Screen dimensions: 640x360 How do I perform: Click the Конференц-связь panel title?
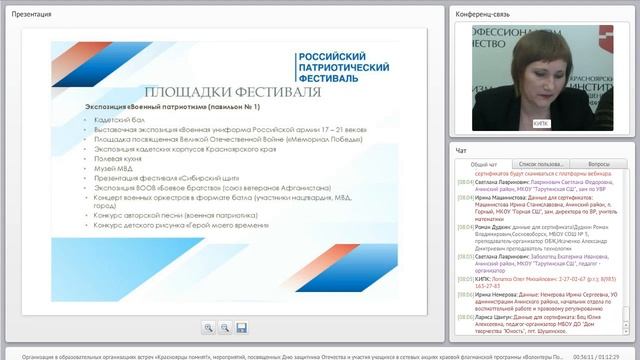coord(482,14)
